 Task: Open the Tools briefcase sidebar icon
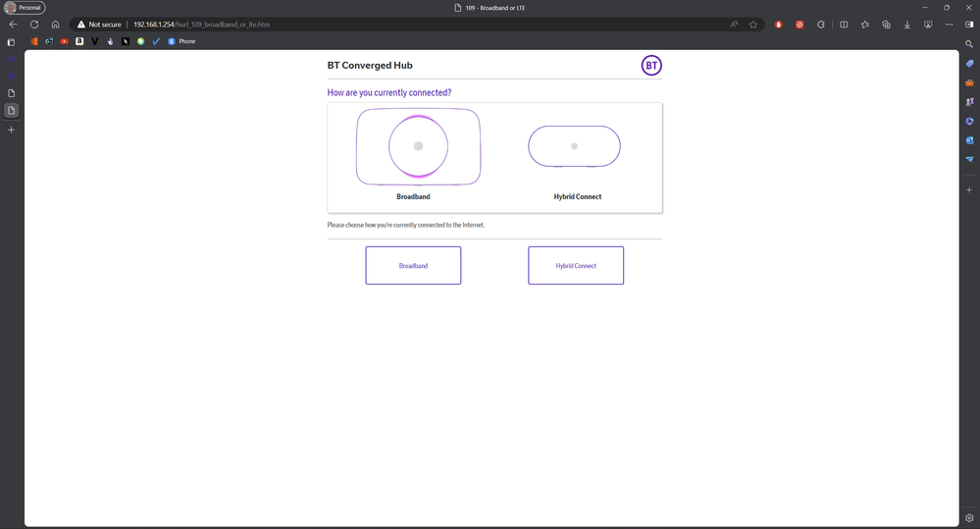(969, 82)
